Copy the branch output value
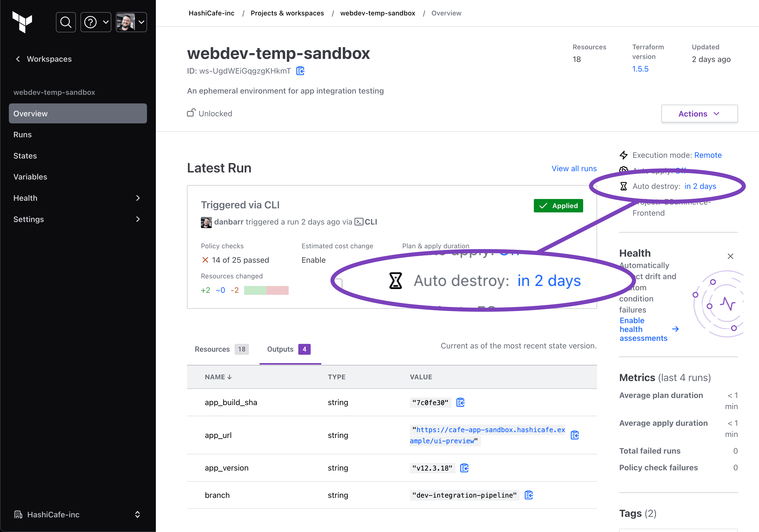The width and height of the screenshot is (759, 532). (529, 495)
